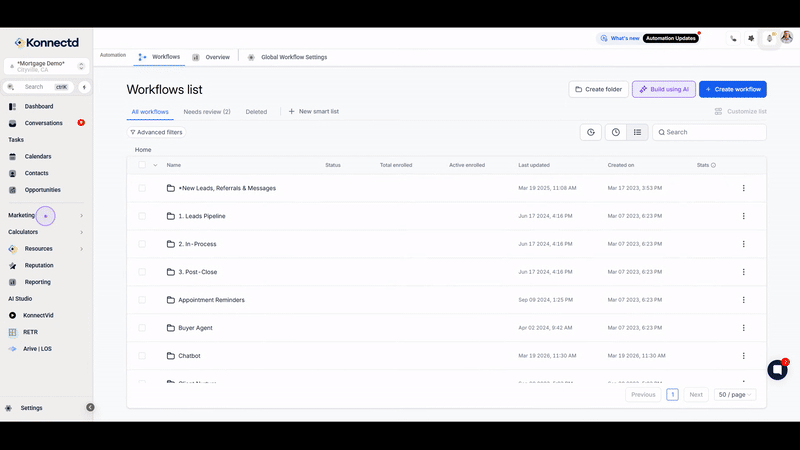Click the quick actions lightning icon
Image resolution: width=800 pixels, height=450 pixels.
coord(84,87)
